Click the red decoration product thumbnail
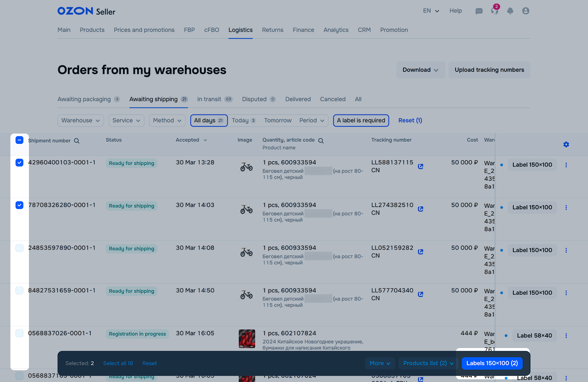This screenshot has width=588, height=382. tap(247, 339)
